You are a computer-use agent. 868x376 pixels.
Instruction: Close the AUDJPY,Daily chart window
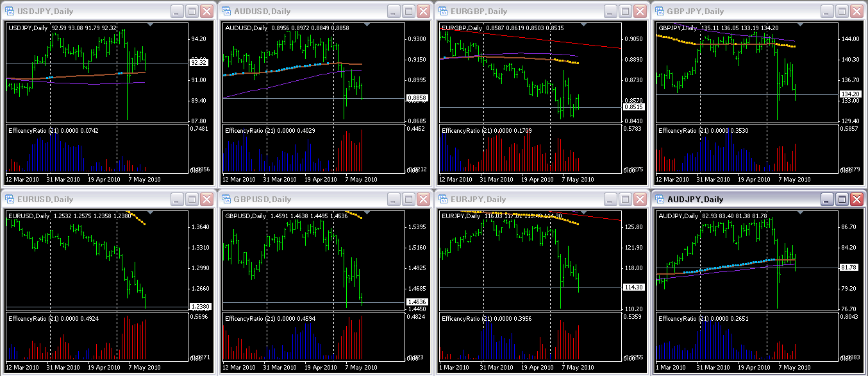pyautogui.click(x=856, y=200)
